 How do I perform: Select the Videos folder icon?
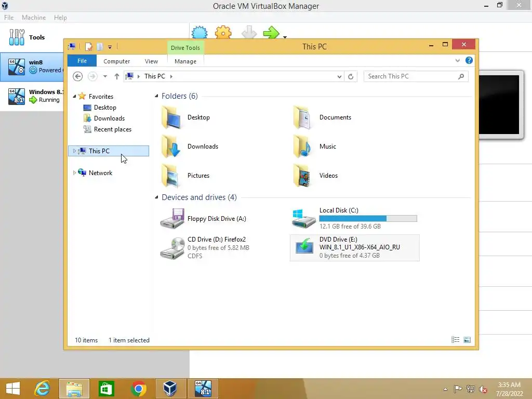click(x=302, y=176)
